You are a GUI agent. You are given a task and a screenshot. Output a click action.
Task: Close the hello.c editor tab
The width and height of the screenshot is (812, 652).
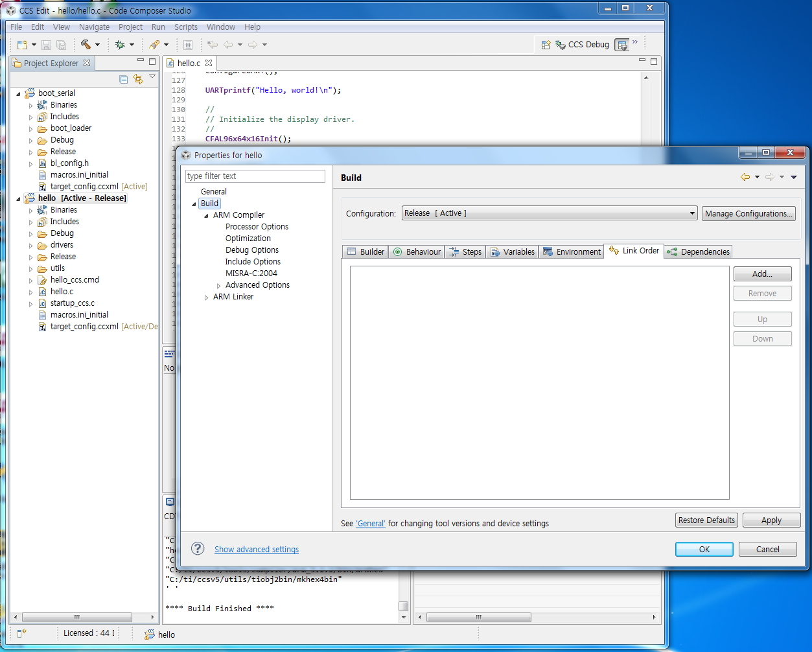click(x=209, y=63)
